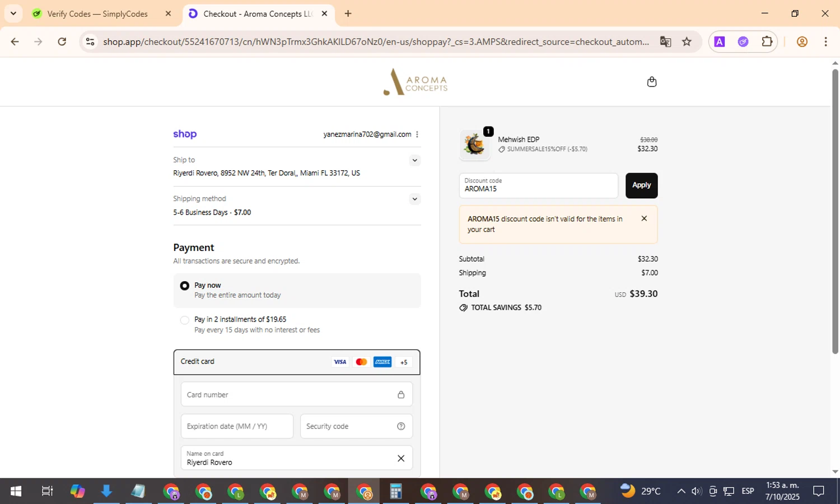Open the Calculator taskbar app

(x=396, y=491)
